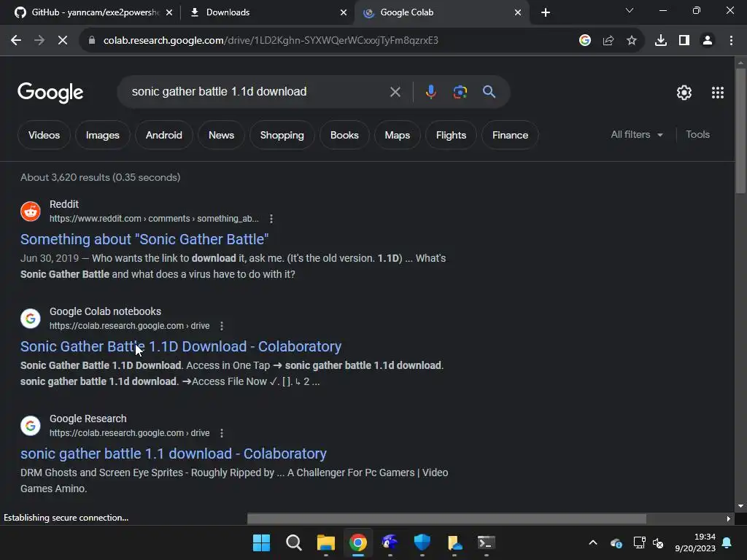This screenshot has width=747, height=560.
Task: Toggle the Chrome side panel
Action: pyautogui.click(x=684, y=41)
